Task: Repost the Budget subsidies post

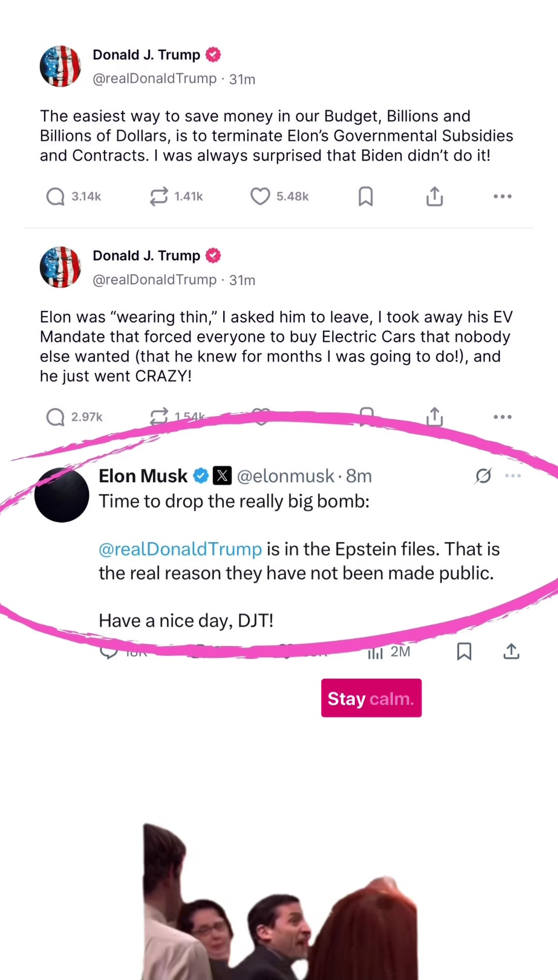Action: click(x=159, y=197)
